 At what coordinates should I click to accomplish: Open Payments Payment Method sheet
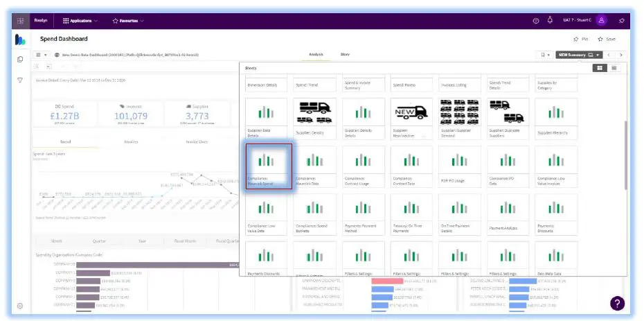click(x=363, y=214)
